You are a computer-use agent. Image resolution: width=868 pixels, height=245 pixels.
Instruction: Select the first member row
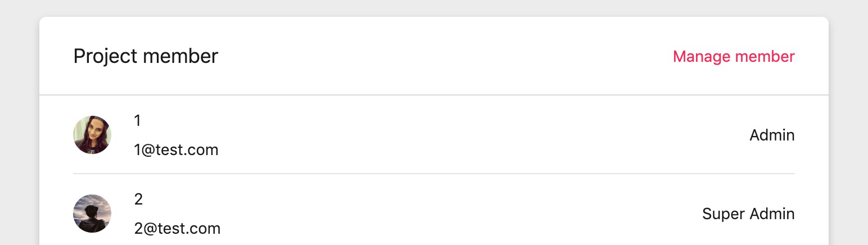pyautogui.click(x=434, y=135)
